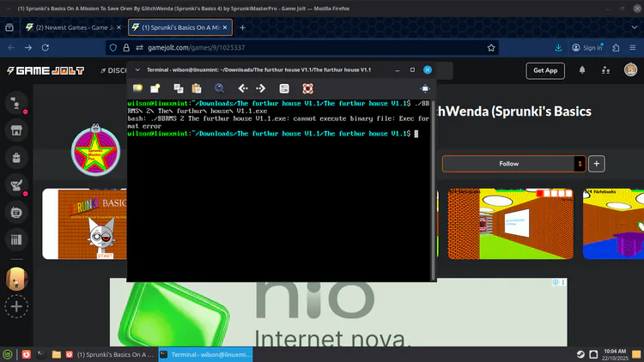The width and height of the screenshot is (644, 362).
Task: Go to previous terminal tab arrow
Action: pyautogui.click(x=243, y=88)
